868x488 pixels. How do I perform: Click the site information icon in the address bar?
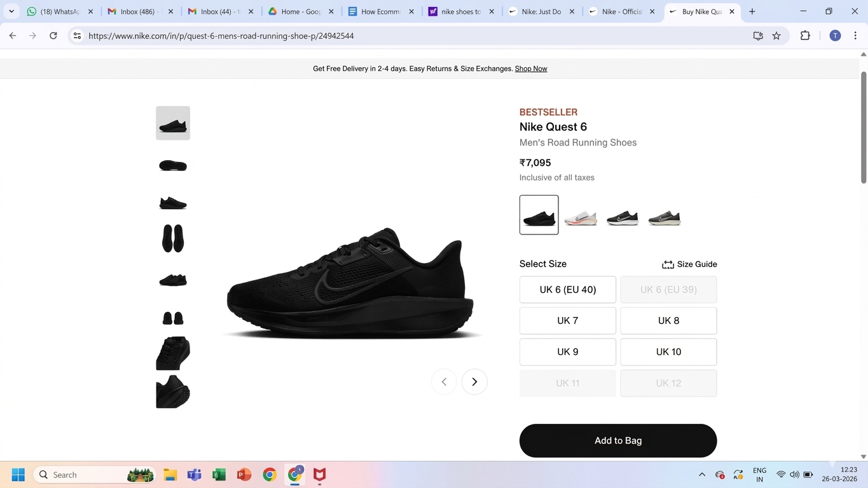coord(77,36)
